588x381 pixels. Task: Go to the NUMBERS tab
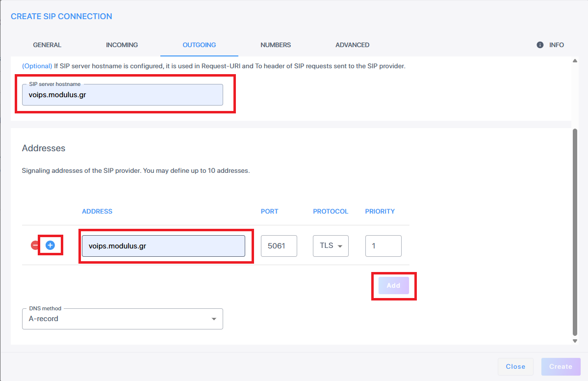[x=276, y=45]
